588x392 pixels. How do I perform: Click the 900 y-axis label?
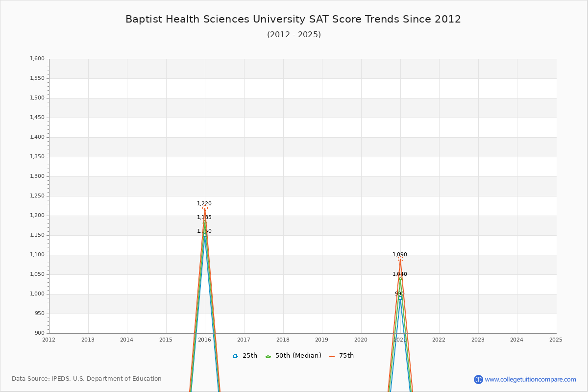(x=40, y=333)
